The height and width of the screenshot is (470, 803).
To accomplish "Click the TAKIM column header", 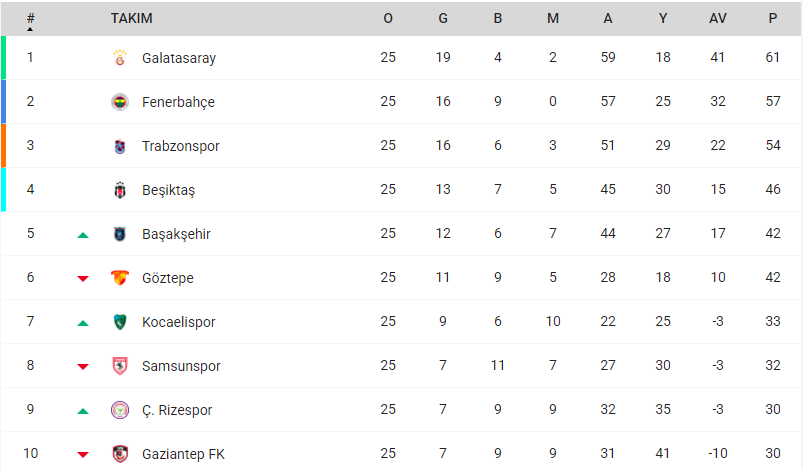I will click(131, 19).
